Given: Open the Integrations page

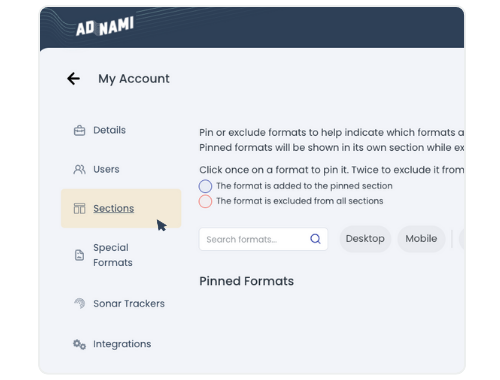Looking at the screenshot, I should 121,344.
